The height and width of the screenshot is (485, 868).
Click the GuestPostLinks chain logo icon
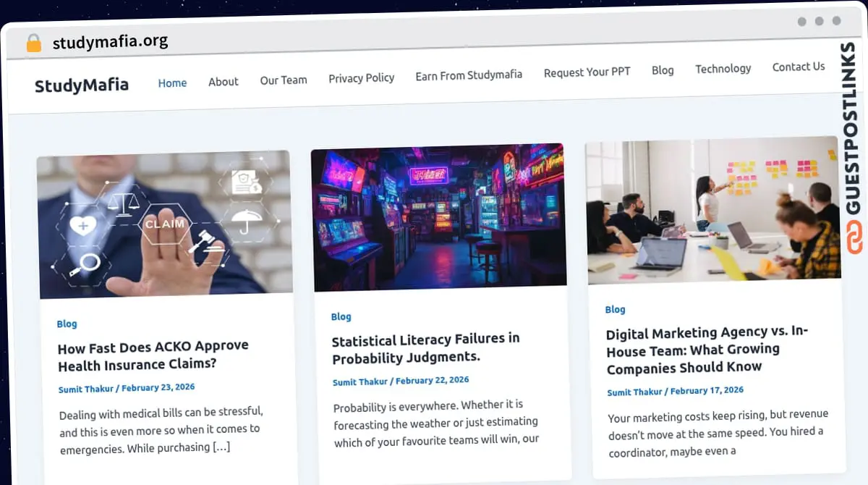[855, 238]
